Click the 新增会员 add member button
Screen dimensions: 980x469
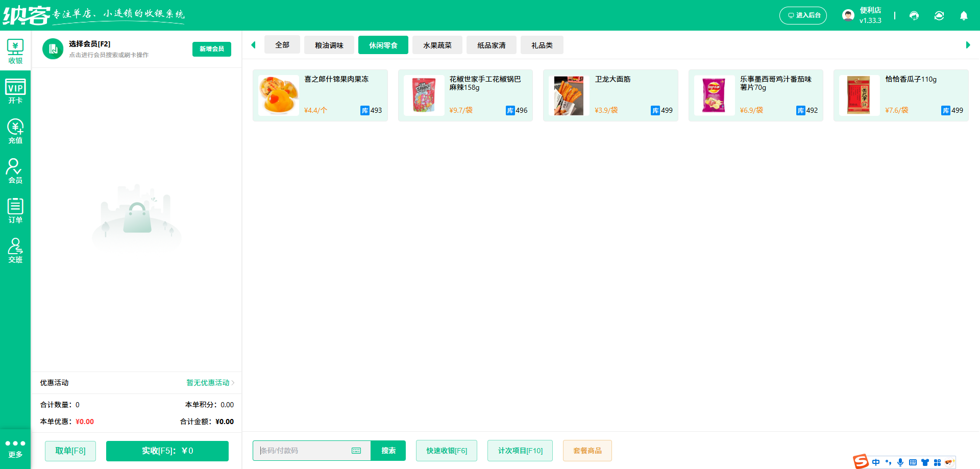coord(211,49)
